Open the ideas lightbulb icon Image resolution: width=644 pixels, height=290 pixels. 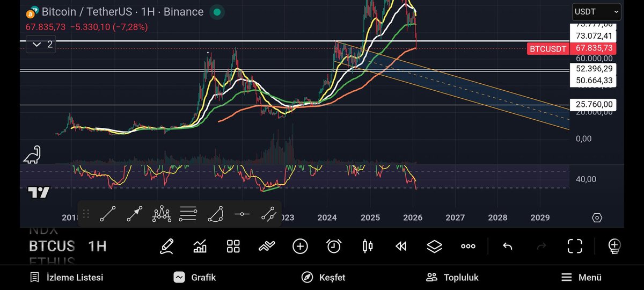coord(614,247)
